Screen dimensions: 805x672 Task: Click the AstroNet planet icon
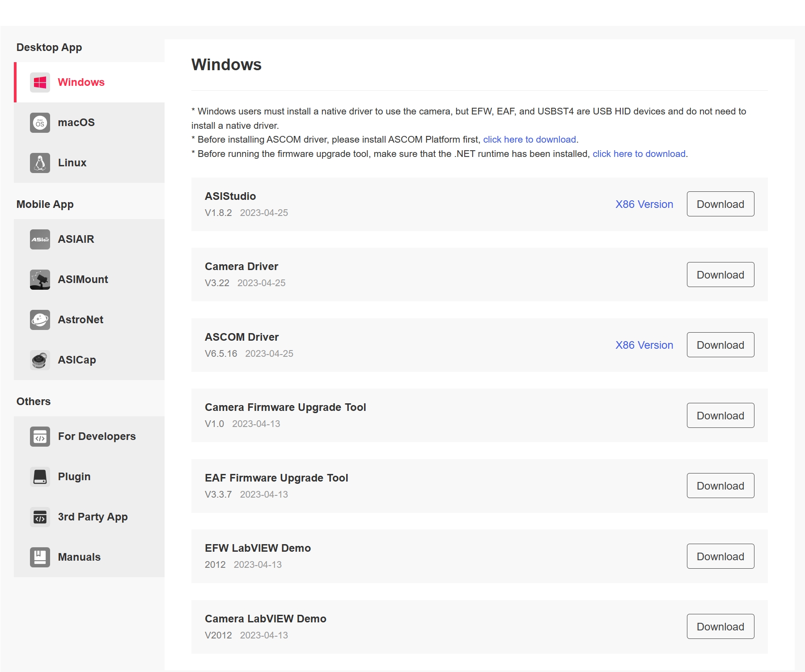(x=40, y=320)
